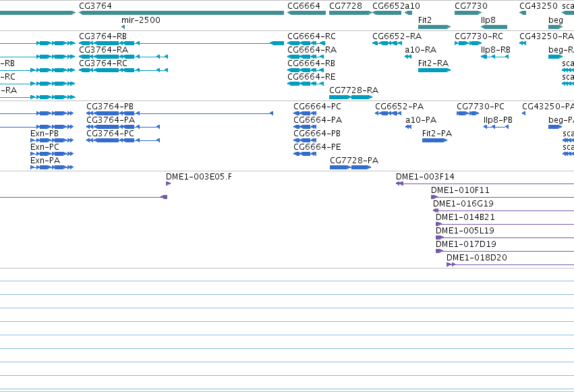The image size is (574, 392).
Task: Select the Fit2 gene bar
Action: (x=434, y=27)
